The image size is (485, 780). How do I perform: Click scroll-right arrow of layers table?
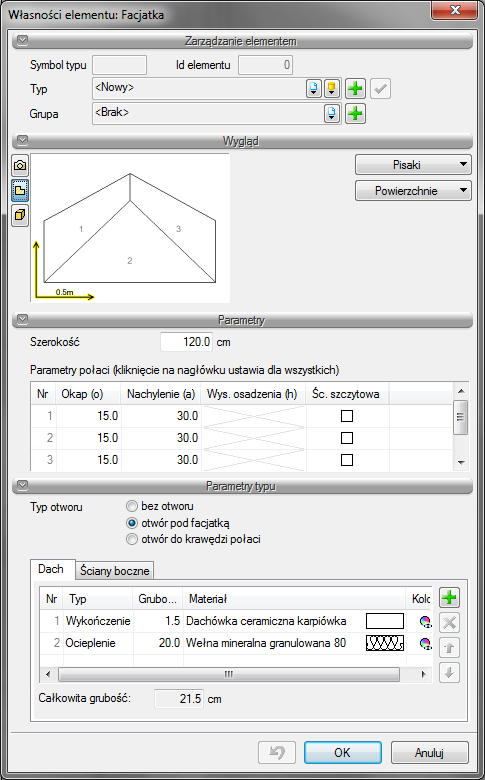(x=423, y=675)
